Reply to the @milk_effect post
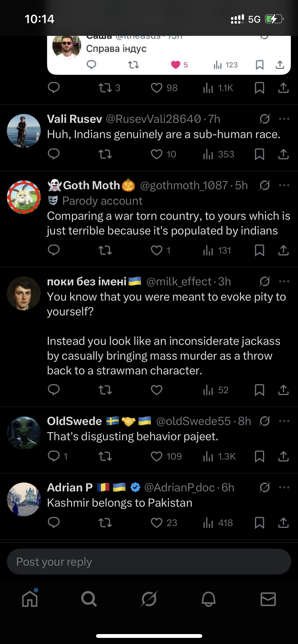 click(53, 390)
